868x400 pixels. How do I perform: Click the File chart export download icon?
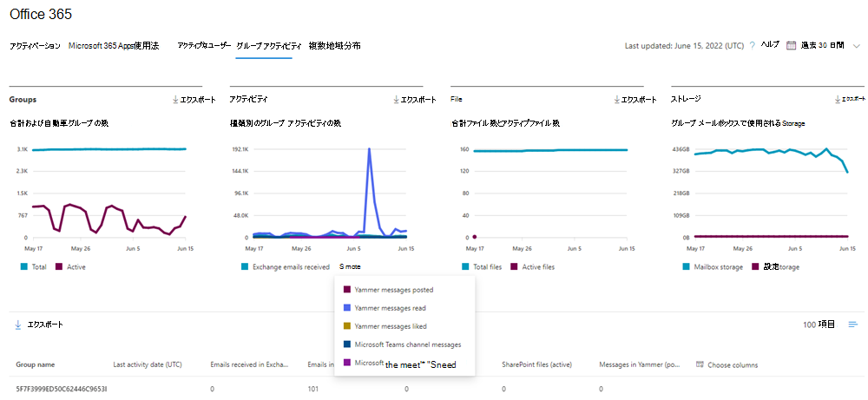coord(616,100)
